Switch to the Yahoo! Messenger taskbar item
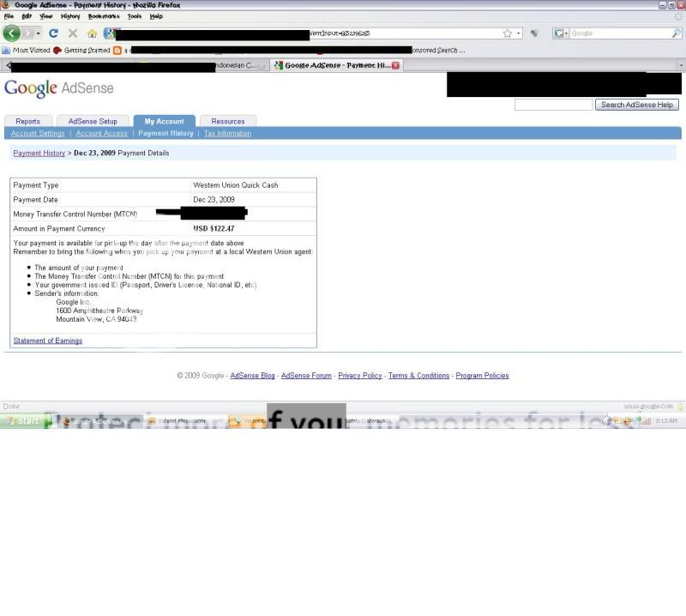686x616 pixels. (184, 421)
